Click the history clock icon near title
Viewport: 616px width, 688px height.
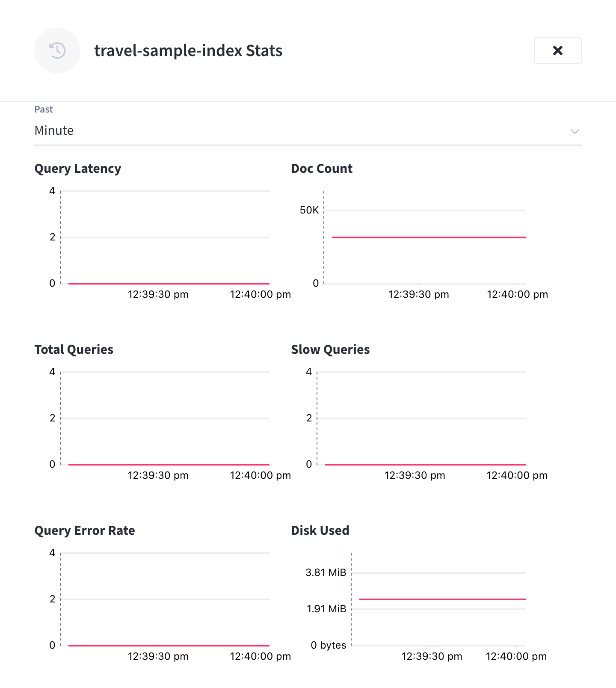[57, 50]
